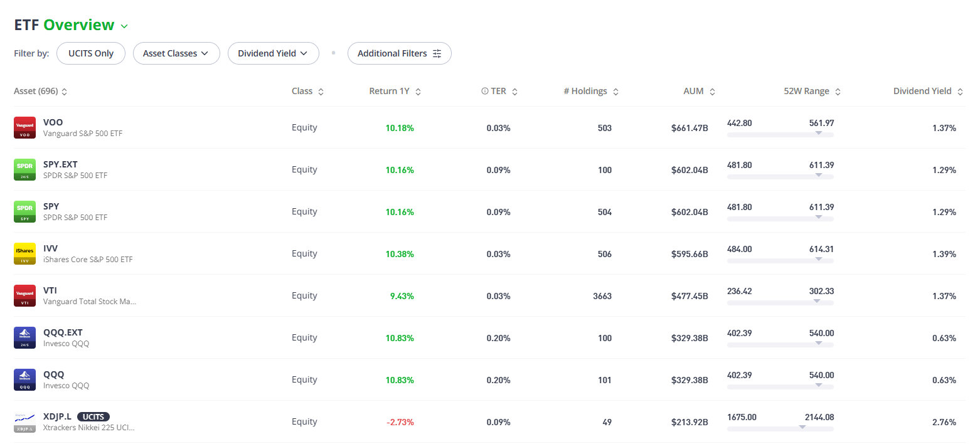Click the iShares IVV logo icon
The width and height of the screenshot is (980, 444).
tap(24, 253)
